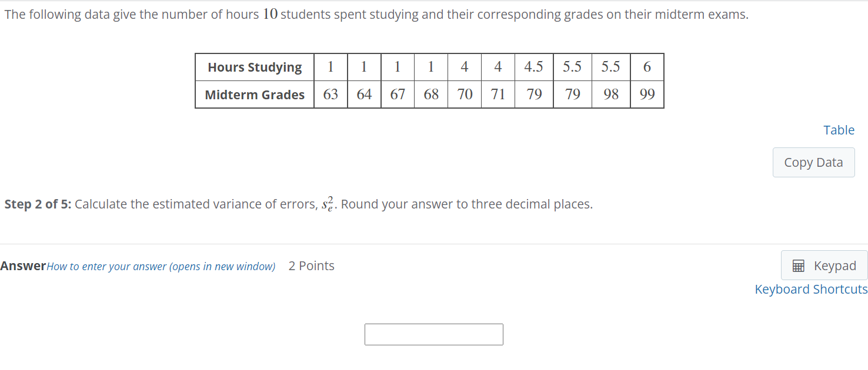Click the Copy Data button
The height and width of the screenshot is (370, 868).
pos(814,162)
